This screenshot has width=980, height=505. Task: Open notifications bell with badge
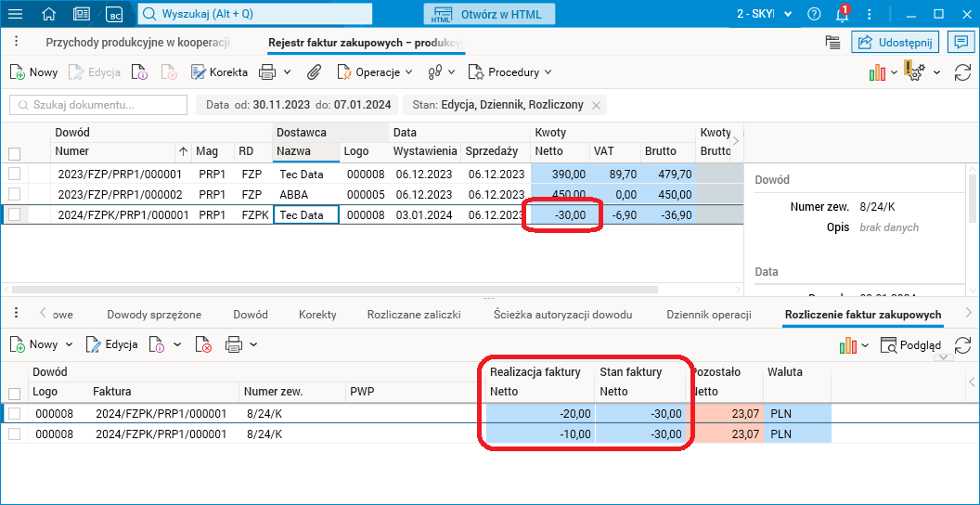coord(843,14)
